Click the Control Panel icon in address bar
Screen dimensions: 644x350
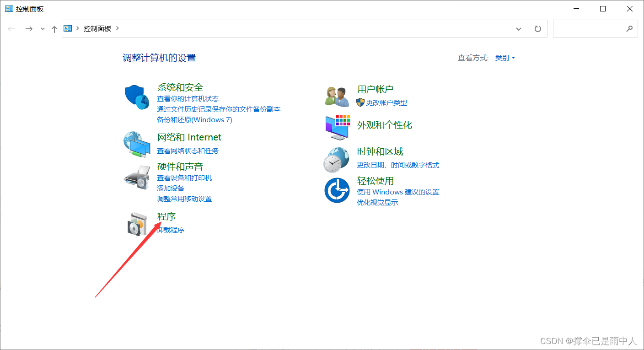(68, 28)
